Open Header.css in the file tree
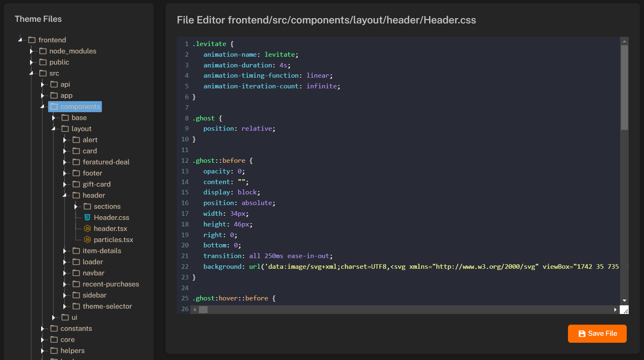This screenshot has height=360, width=644. point(111,217)
